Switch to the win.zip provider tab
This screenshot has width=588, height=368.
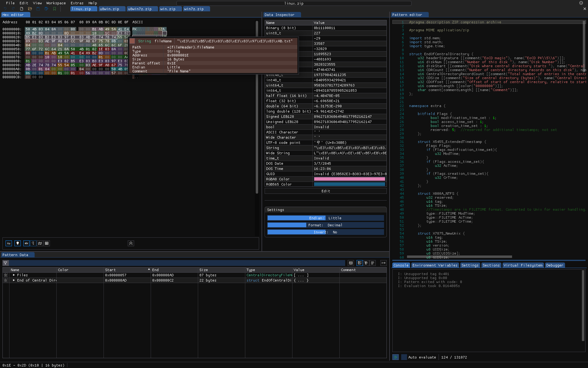(x=170, y=9)
